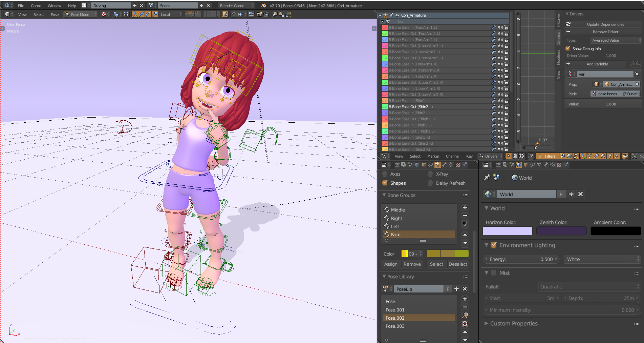The width and height of the screenshot is (644, 343).
Task: Open Object tab cube icon in right properties panel
Action: click(525, 165)
